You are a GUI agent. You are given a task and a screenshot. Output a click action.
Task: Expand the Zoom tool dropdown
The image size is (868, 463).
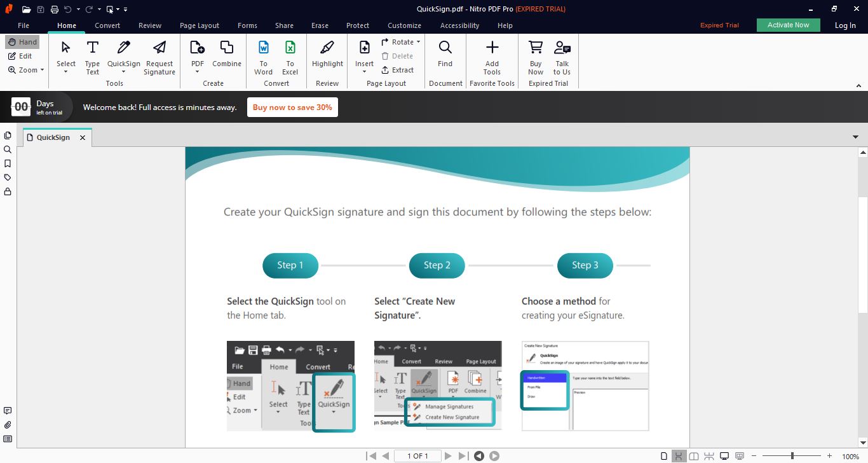pos(42,70)
